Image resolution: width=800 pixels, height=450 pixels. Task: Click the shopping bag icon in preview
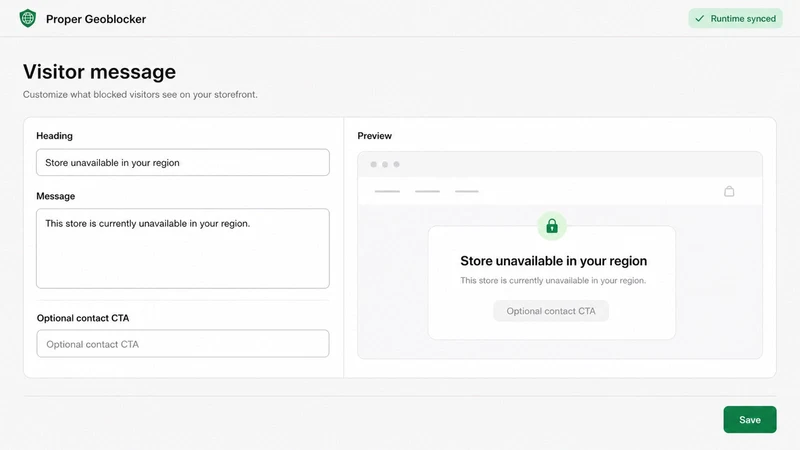(729, 191)
